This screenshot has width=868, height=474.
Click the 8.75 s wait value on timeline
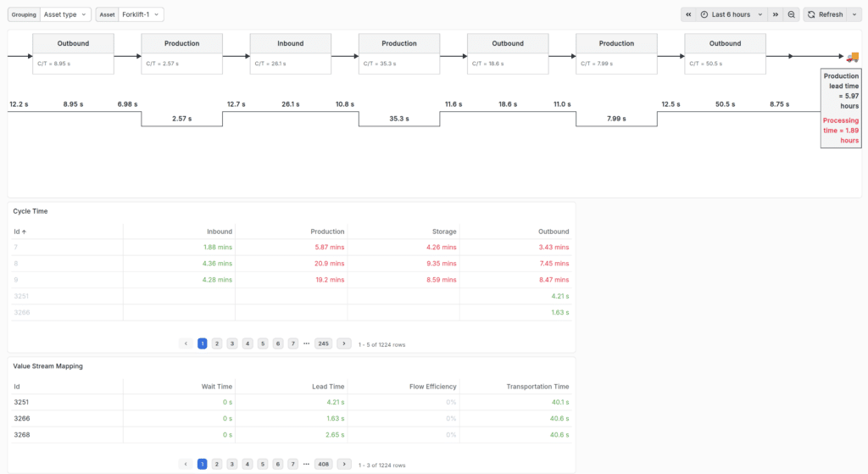tap(780, 104)
